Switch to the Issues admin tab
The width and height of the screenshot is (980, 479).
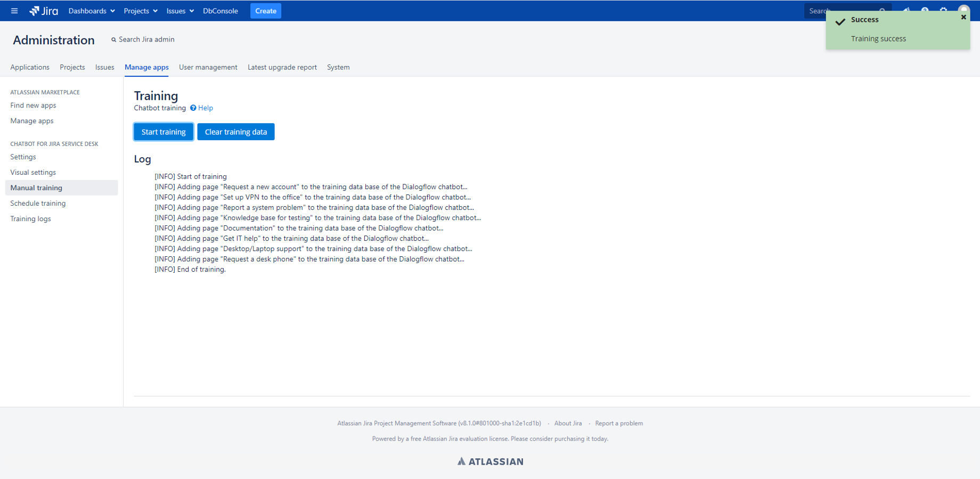[x=105, y=67]
